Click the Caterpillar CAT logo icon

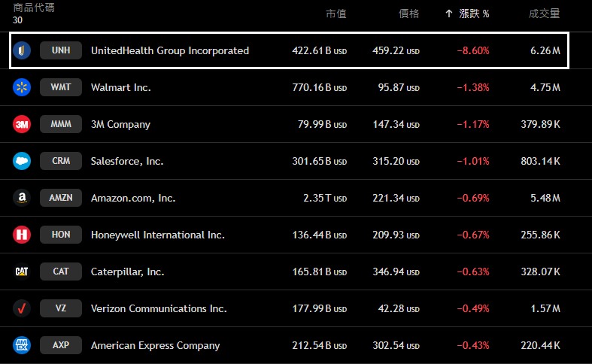[22, 271]
